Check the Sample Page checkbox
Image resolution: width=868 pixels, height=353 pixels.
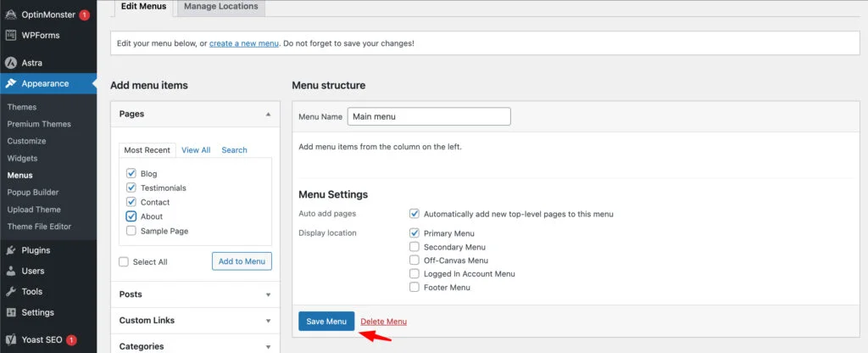tap(131, 231)
